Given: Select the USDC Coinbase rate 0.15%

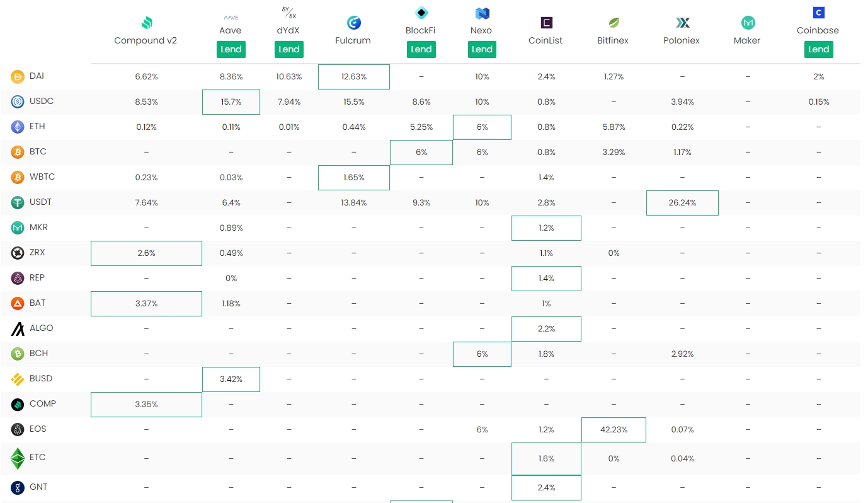Looking at the screenshot, I should (819, 102).
